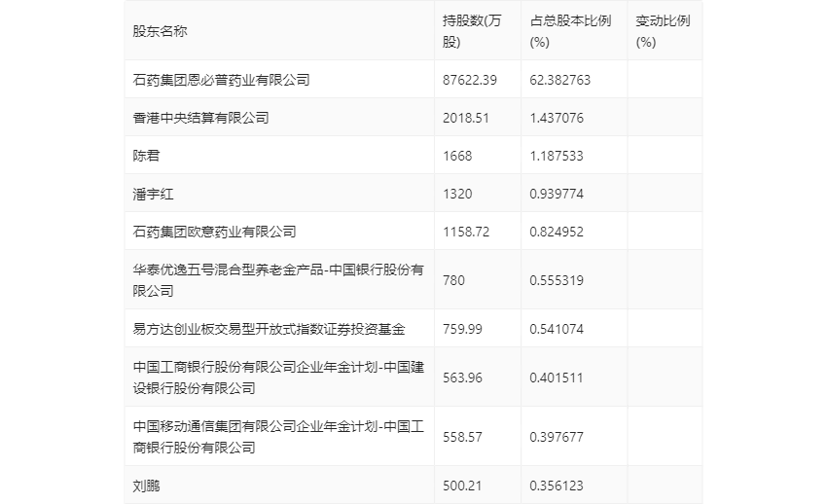Viewport: 827px width, 504px height.
Task: Select shareholder 陈君
Action: pos(146,156)
